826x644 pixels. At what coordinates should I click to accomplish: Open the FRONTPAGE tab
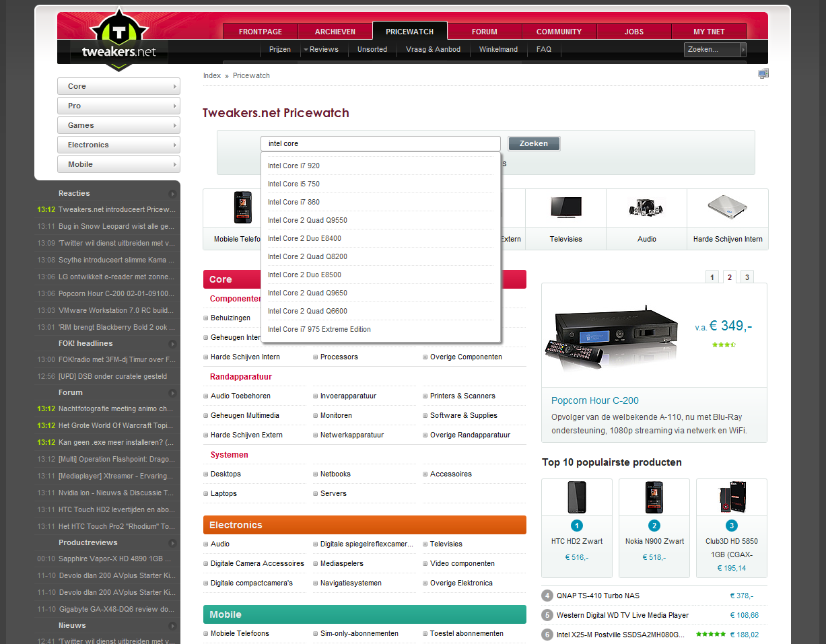tap(261, 32)
